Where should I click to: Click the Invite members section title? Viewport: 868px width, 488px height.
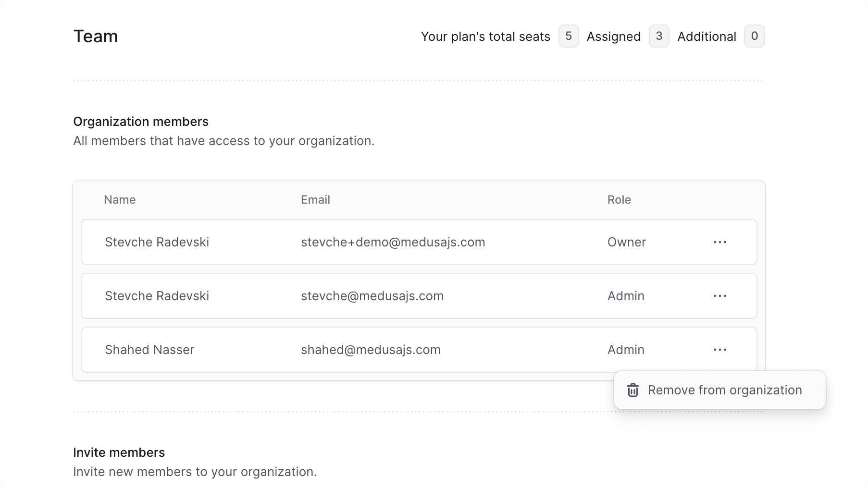[119, 452]
